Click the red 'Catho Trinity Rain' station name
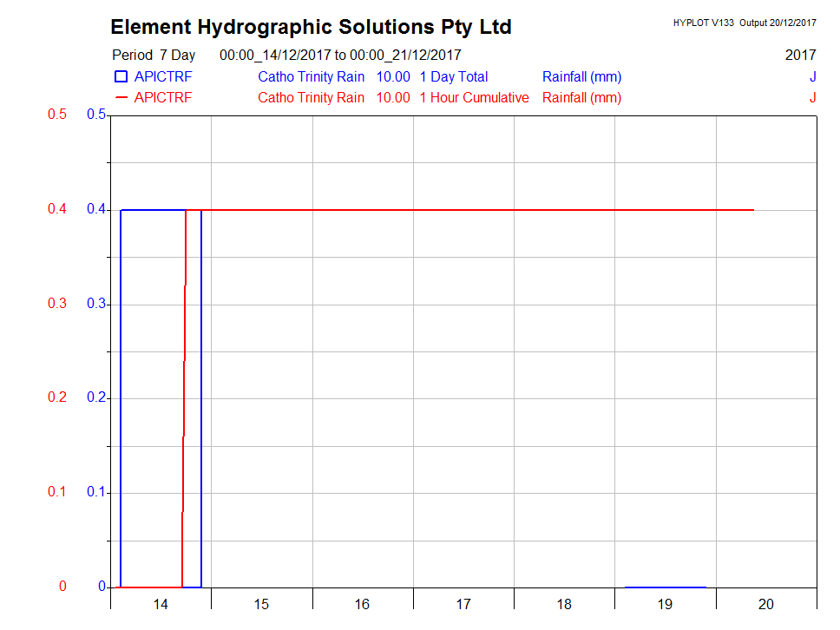This screenshot has width=840, height=630. click(x=311, y=98)
